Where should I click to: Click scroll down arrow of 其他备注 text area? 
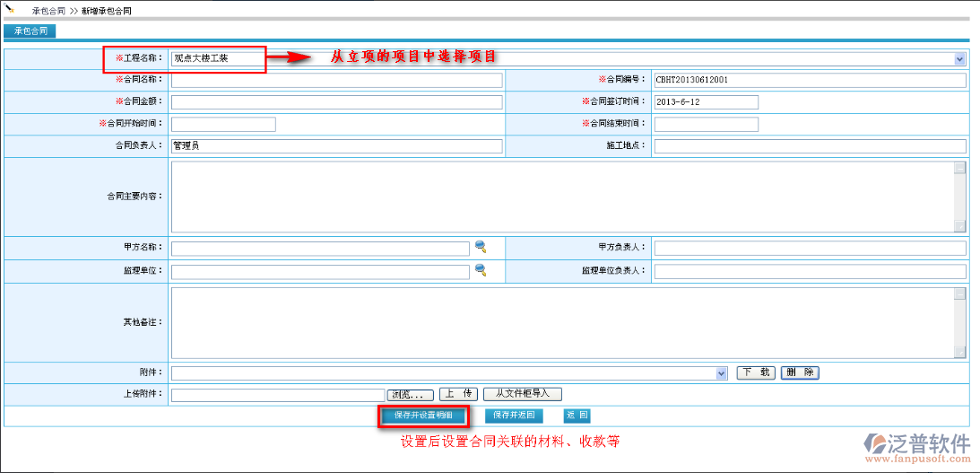(x=959, y=352)
